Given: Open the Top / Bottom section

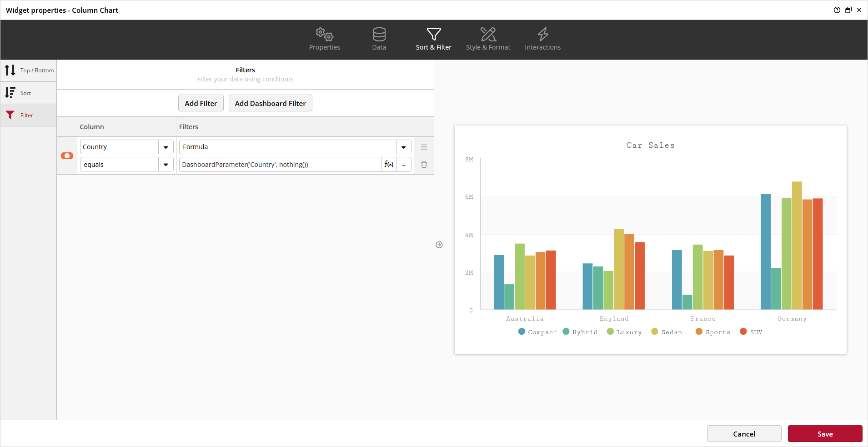Looking at the screenshot, I should click(x=29, y=70).
